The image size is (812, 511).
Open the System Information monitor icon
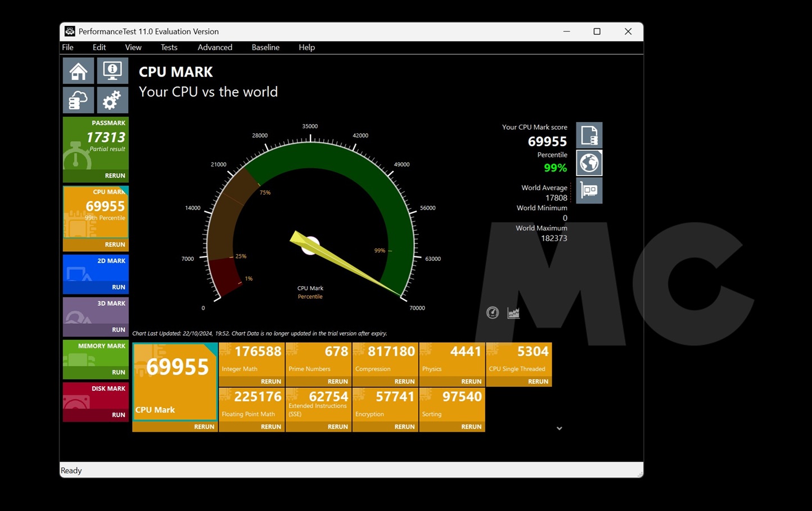click(x=112, y=71)
